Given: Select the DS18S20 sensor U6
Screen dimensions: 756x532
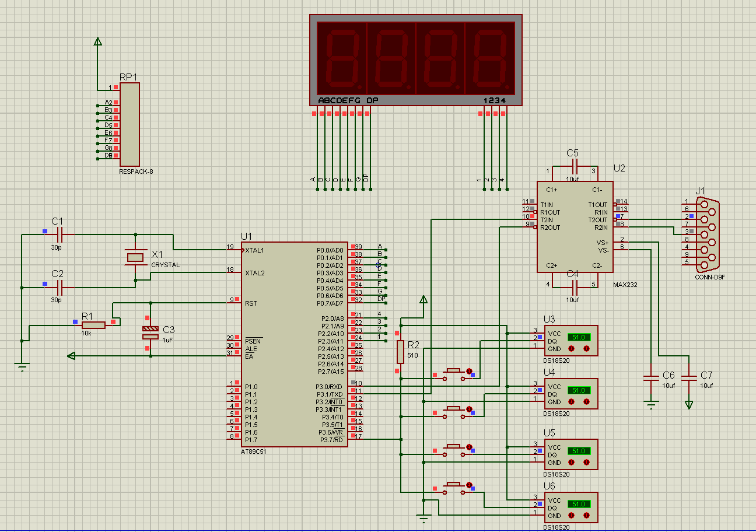Looking at the screenshot, I should 571,508.
